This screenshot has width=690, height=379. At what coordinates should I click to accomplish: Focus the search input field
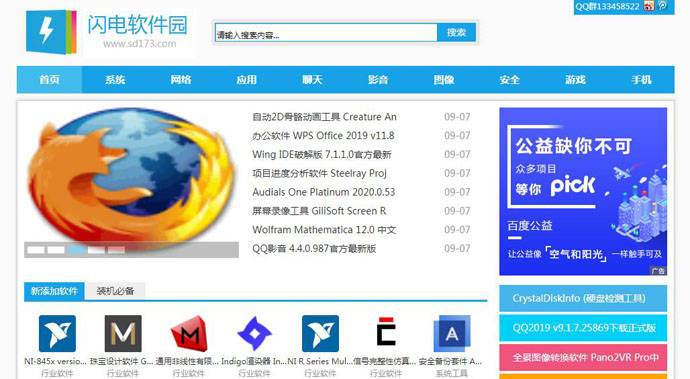click(326, 33)
